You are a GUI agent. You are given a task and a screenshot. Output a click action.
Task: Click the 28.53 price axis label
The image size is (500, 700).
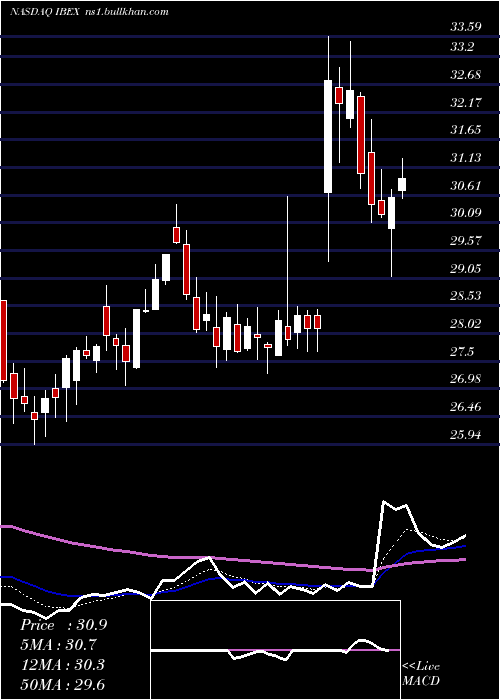[466, 296]
